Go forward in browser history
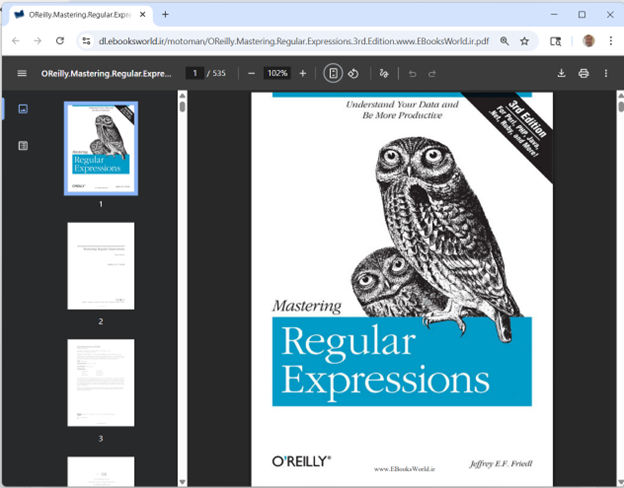This screenshot has height=488, width=624. coord(37,41)
